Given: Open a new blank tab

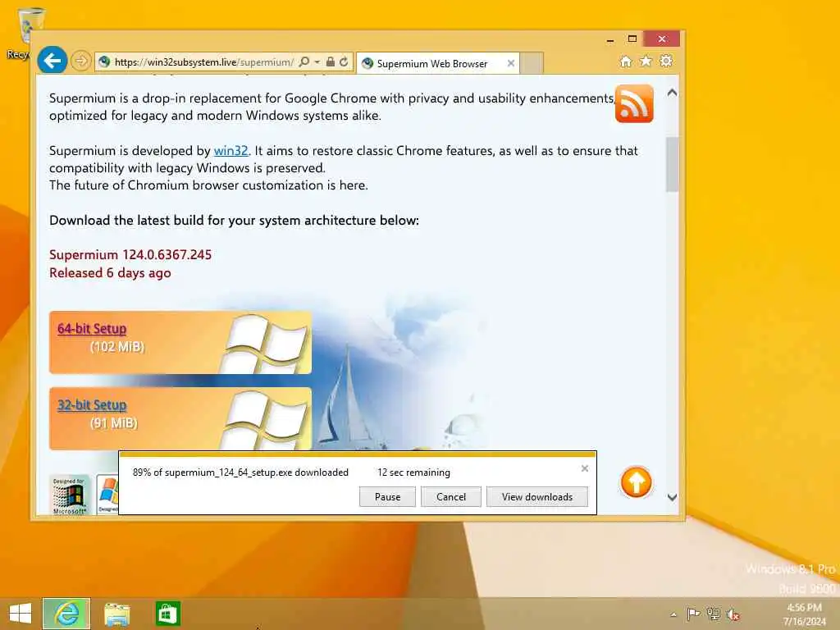Looking at the screenshot, I should pos(532,63).
